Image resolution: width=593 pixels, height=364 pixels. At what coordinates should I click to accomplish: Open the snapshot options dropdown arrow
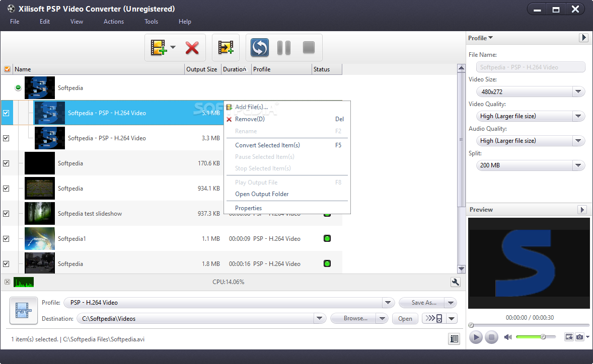point(587,337)
